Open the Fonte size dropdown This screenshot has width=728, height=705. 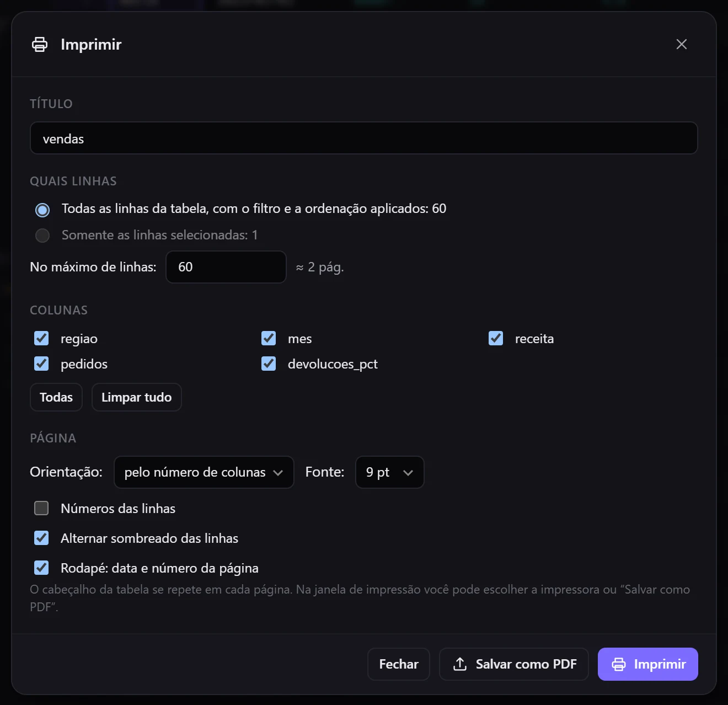click(390, 472)
